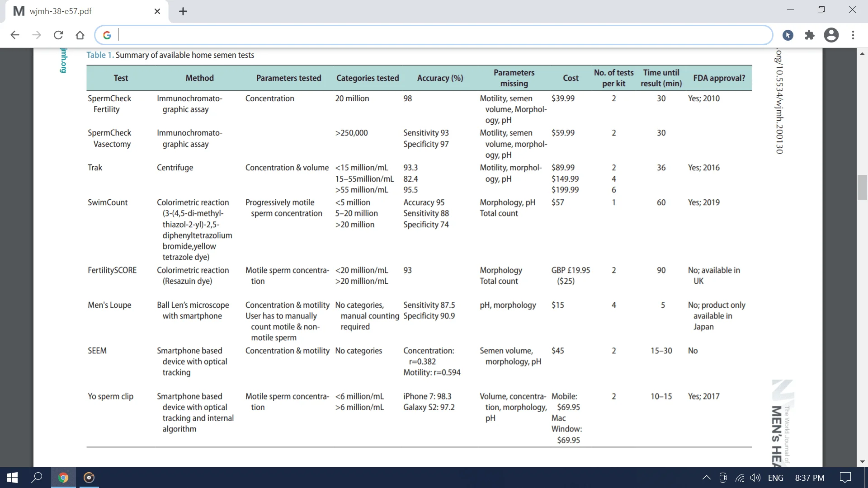
Task: Click the 'Accuracy (%)' column header
Action: point(440,78)
